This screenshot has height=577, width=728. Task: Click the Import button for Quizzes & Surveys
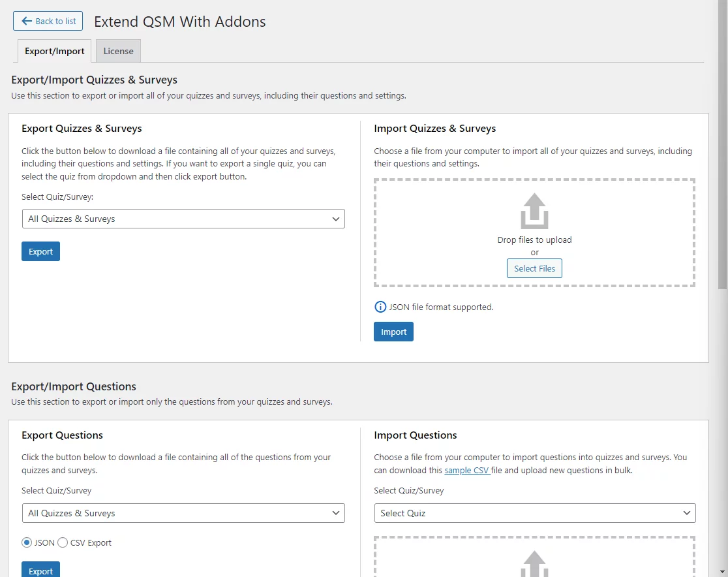point(393,332)
